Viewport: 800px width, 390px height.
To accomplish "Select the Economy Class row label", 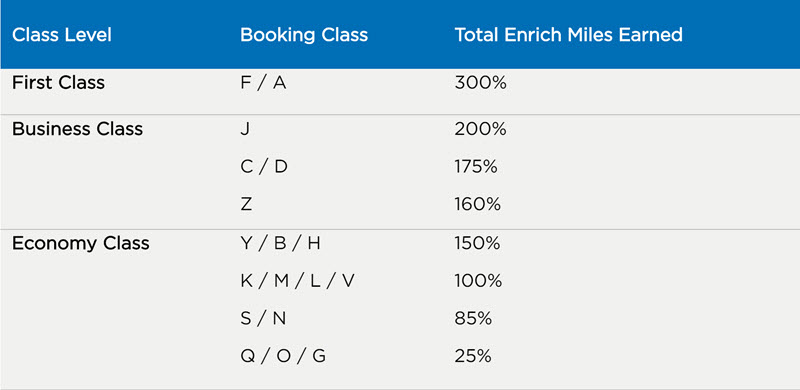I will point(81,243).
